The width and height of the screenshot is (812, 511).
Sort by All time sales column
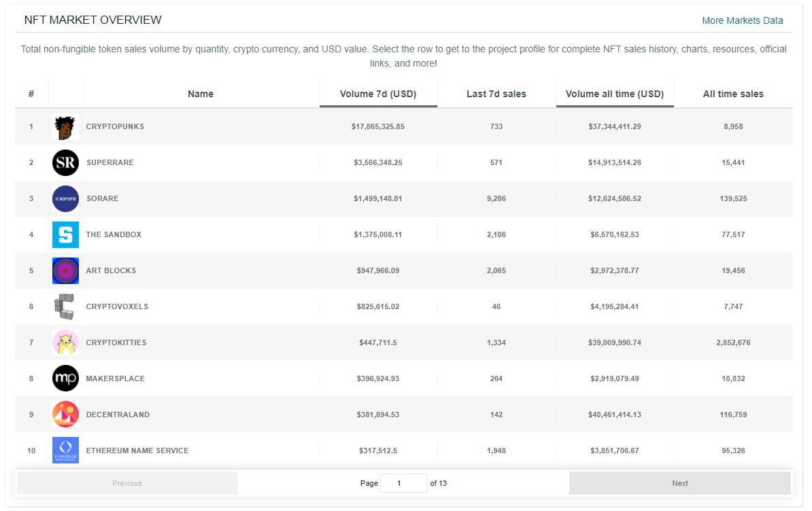pyautogui.click(x=733, y=94)
